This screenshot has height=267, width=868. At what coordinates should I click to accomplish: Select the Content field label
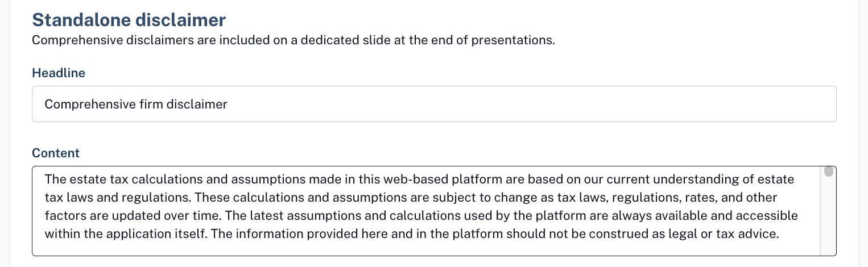(x=56, y=153)
